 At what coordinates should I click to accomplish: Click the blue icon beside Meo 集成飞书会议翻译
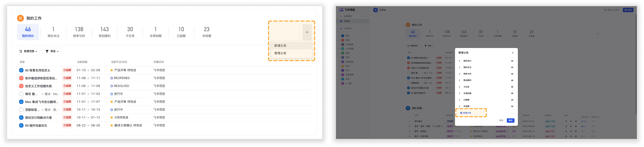coord(21,102)
